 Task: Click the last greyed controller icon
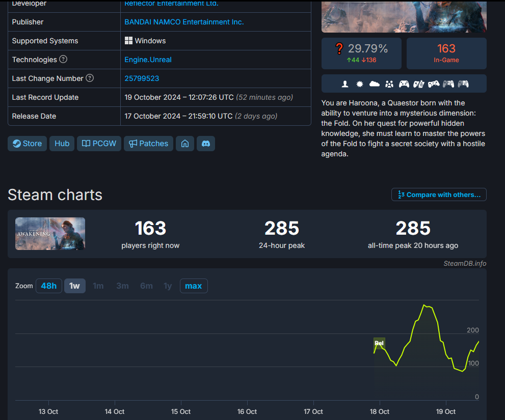[x=463, y=84]
